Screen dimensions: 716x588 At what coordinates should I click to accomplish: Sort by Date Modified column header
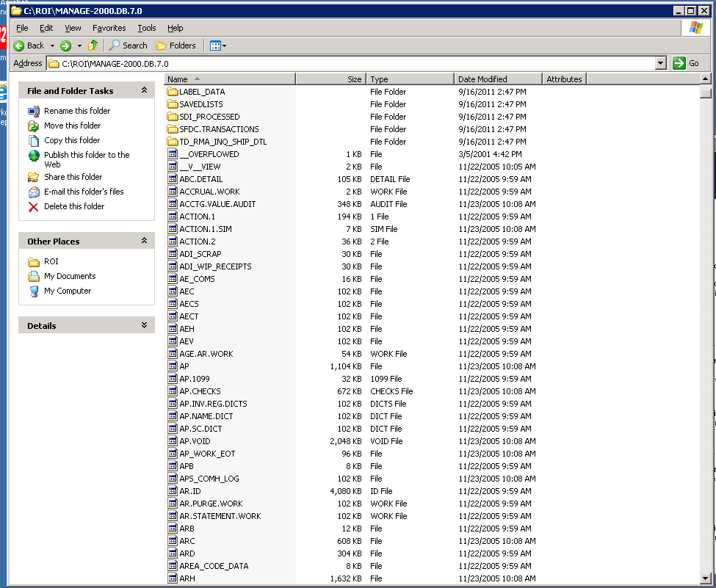point(498,79)
